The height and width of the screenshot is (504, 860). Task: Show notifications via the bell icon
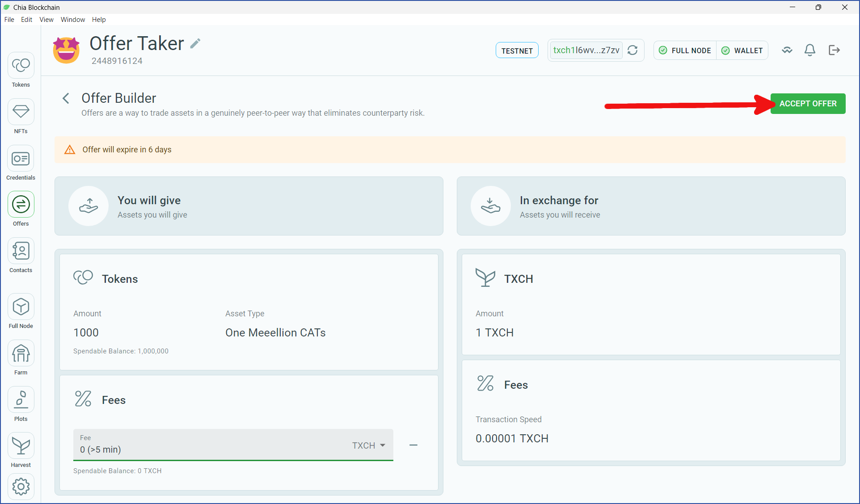pyautogui.click(x=810, y=50)
